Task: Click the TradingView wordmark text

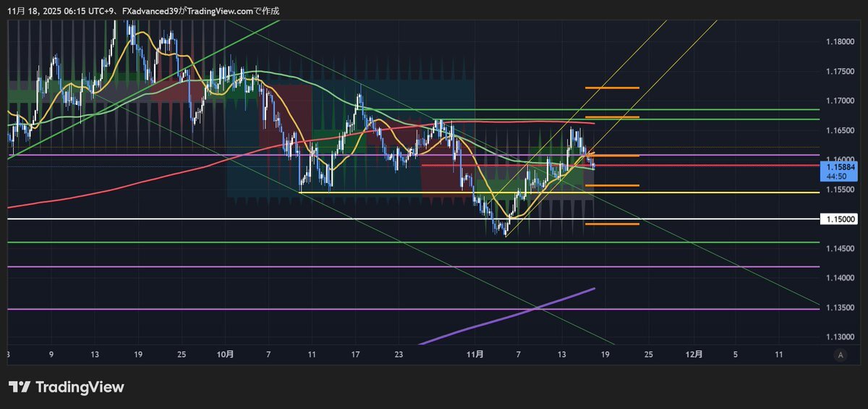Action: pyautogui.click(x=80, y=387)
